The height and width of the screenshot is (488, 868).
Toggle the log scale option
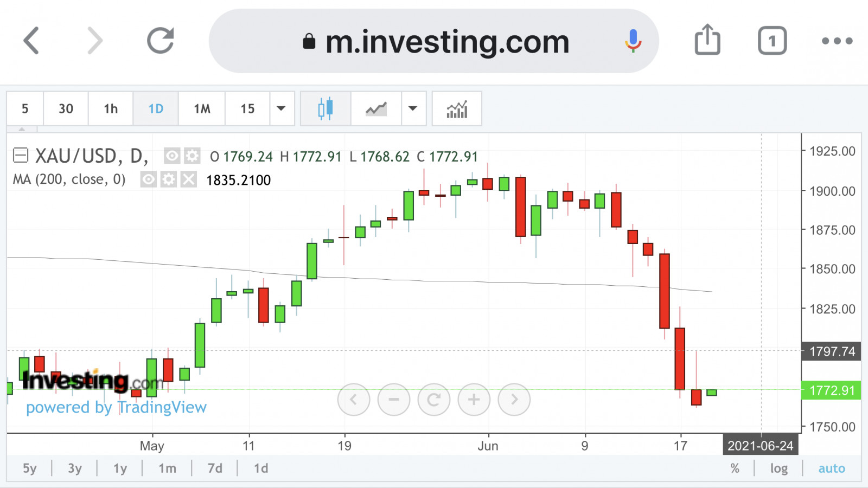(x=778, y=468)
